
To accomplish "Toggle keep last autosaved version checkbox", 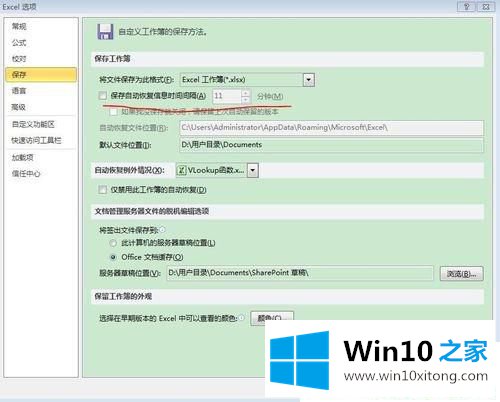I will (x=113, y=112).
